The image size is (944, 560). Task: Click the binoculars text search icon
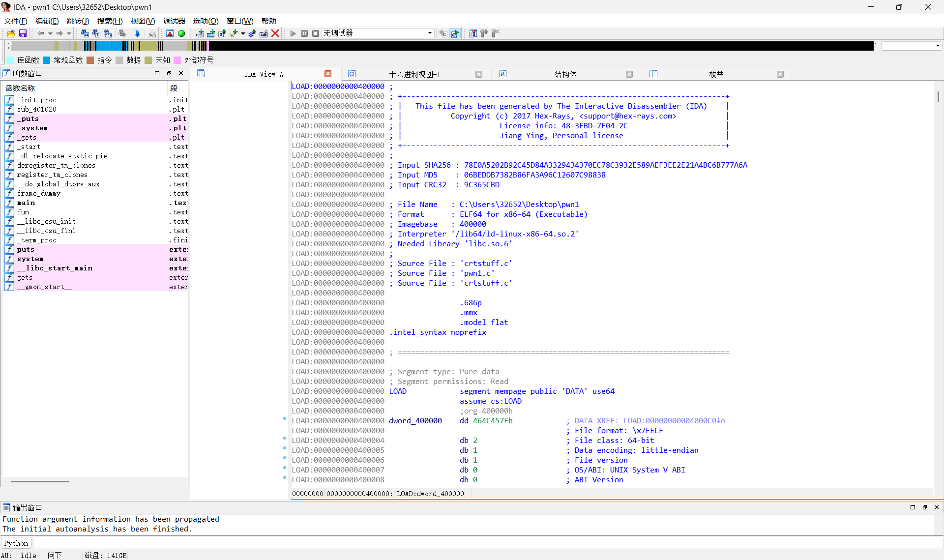click(96, 33)
